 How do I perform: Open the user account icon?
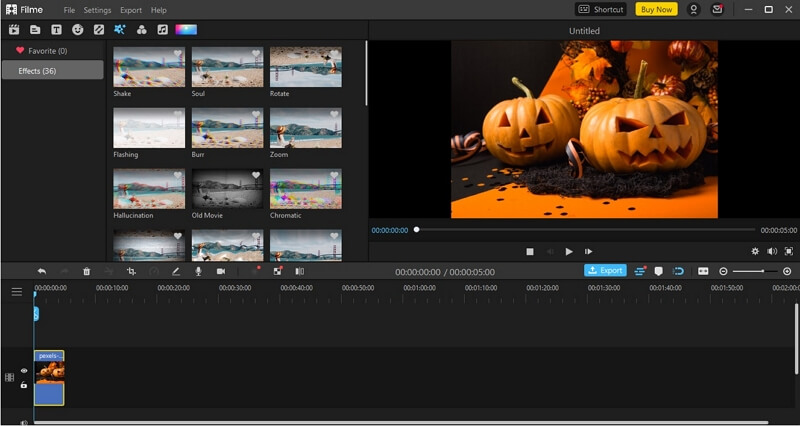pyautogui.click(x=693, y=9)
